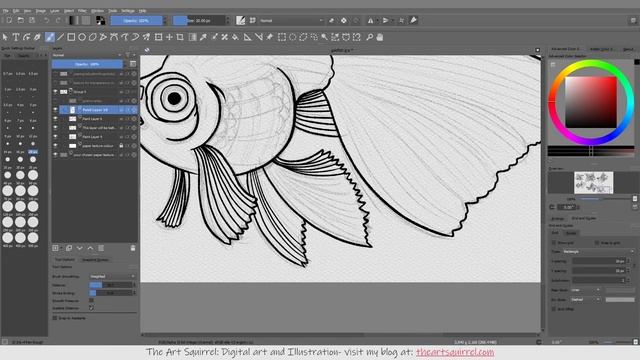
Task: Enable the Show grid checkbox
Action: pyautogui.click(x=554, y=243)
